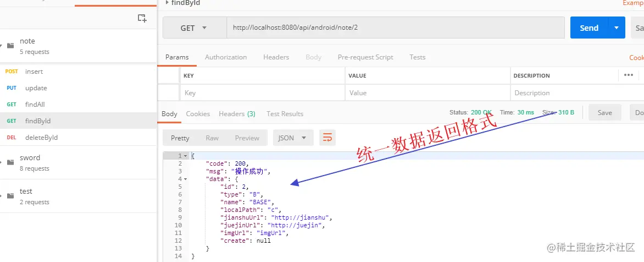The image size is (644, 262).
Task: Open the sword collection folder icon
Action: coord(10,162)
